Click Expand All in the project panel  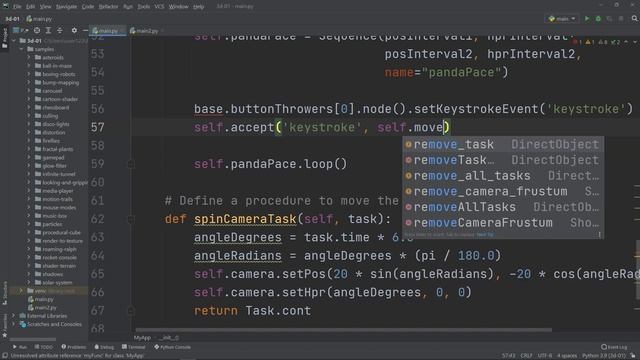tap(48, 30)
